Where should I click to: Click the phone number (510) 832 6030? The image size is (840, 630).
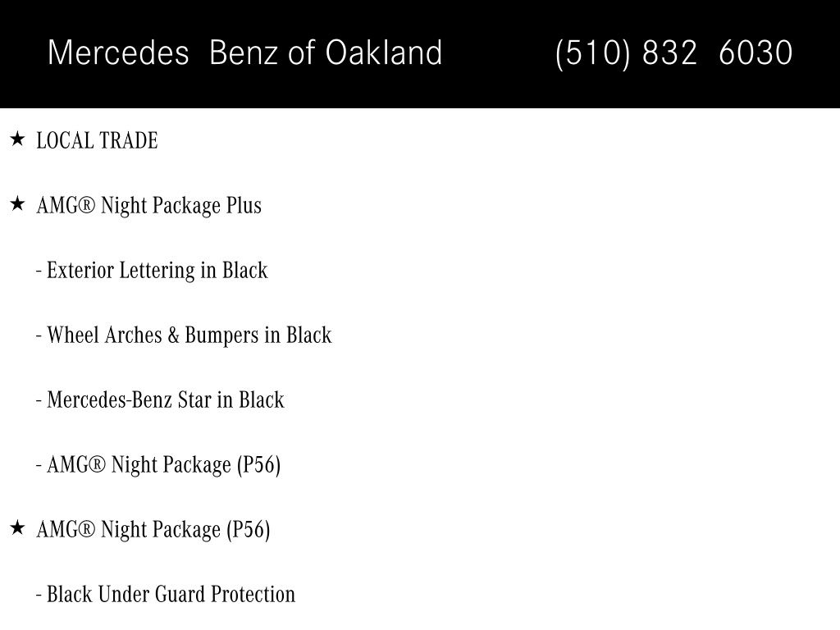pyautogui.click(x=673, y=53)
